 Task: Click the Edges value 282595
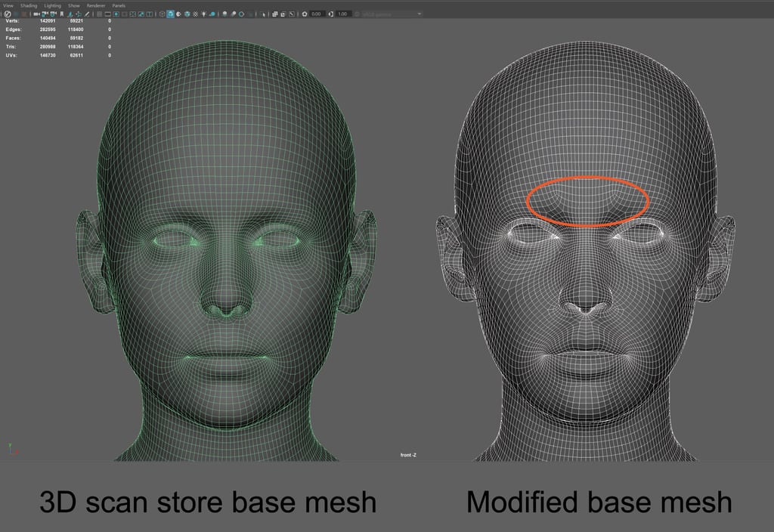pyautogui.click(x=48, y=29)
